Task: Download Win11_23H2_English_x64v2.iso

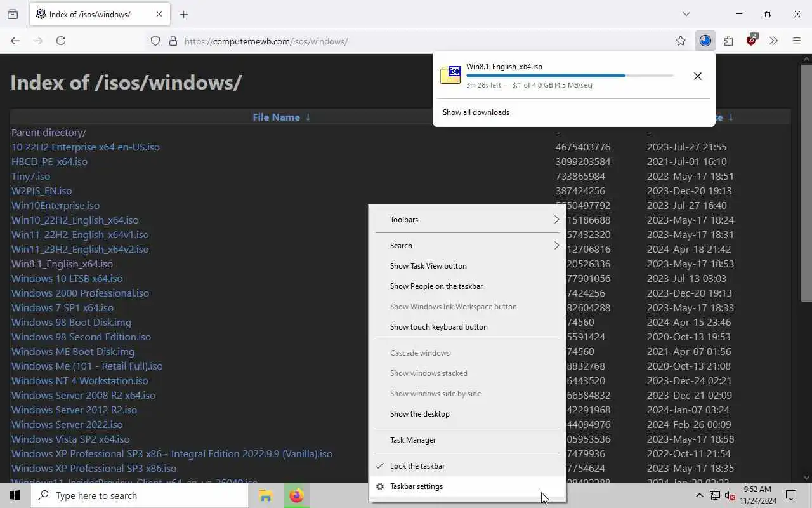Action: point(80,249)
